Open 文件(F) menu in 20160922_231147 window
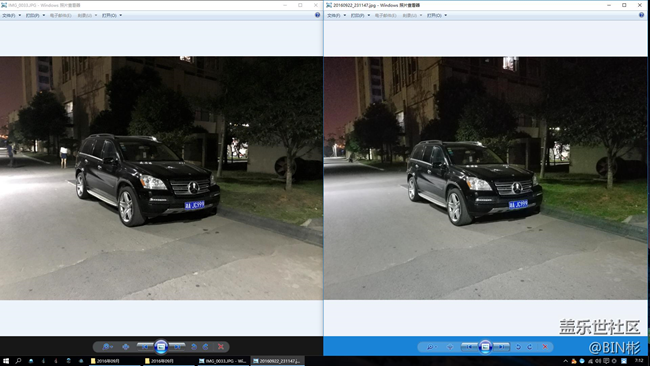Screen dimensions: 650x366 point(336,15)
